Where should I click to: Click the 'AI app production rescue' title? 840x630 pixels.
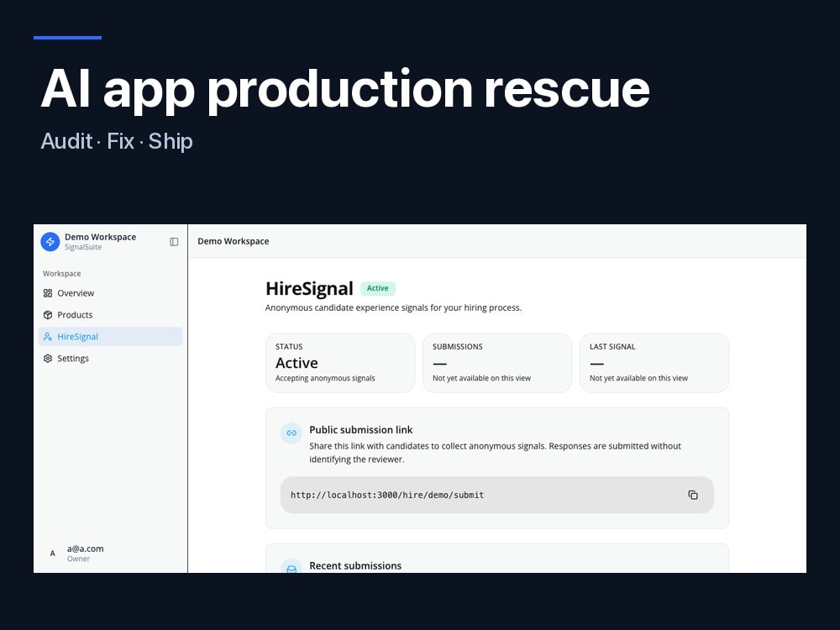[x=345, y=89]
